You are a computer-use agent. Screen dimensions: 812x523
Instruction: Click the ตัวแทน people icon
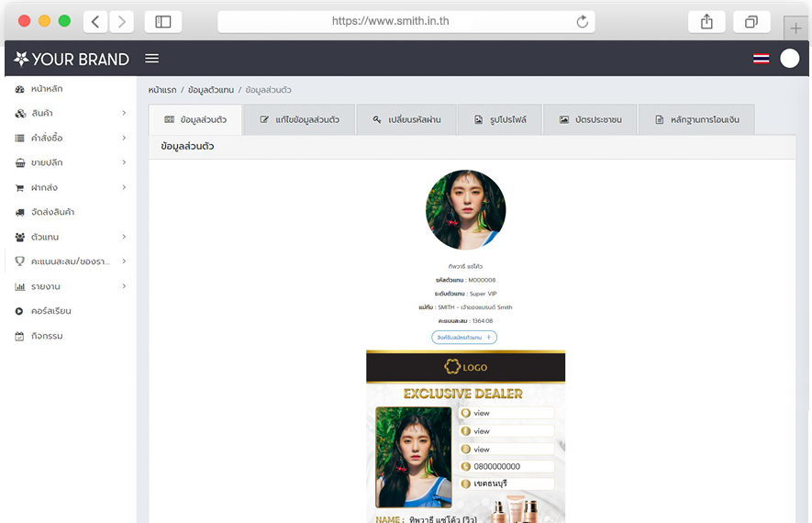tap(19, 237)
